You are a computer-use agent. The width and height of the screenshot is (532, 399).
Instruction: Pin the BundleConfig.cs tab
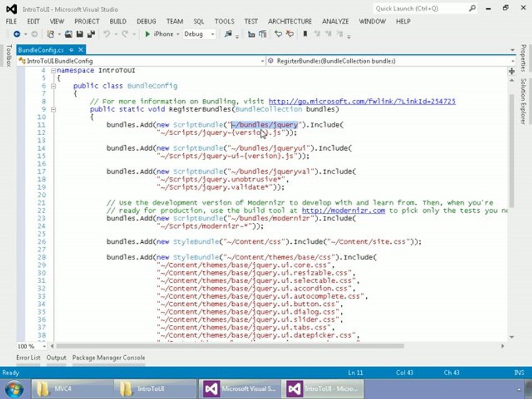pos(71,50)
